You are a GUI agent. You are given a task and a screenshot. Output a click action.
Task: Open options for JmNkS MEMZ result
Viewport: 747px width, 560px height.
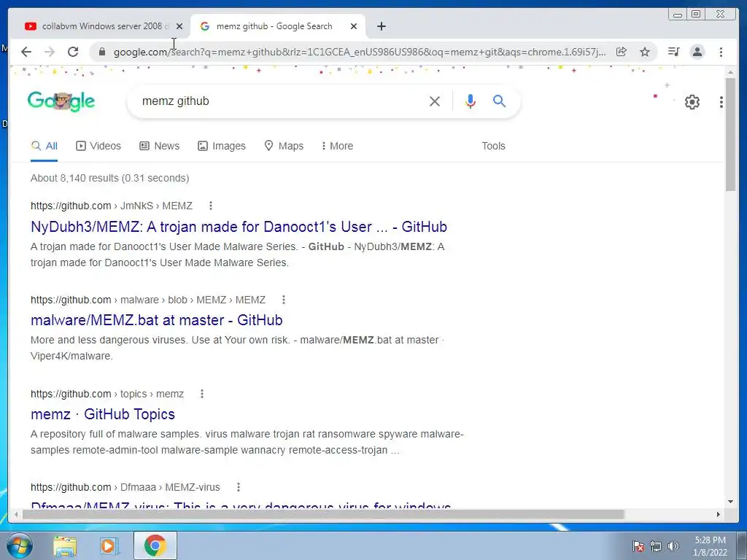pos(211,206)
